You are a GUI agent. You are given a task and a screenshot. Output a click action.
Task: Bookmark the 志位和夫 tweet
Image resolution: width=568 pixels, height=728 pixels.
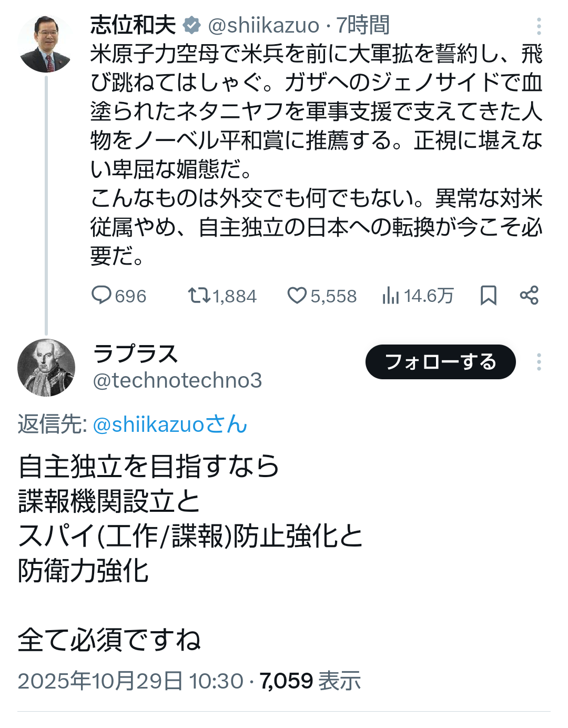tap(488, 295)
